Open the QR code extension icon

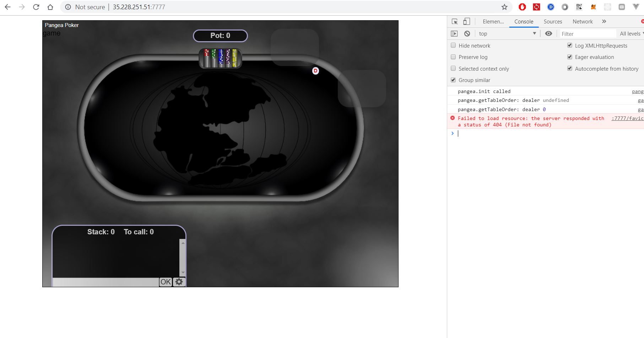pyautogui.click(x=579, y=7)
